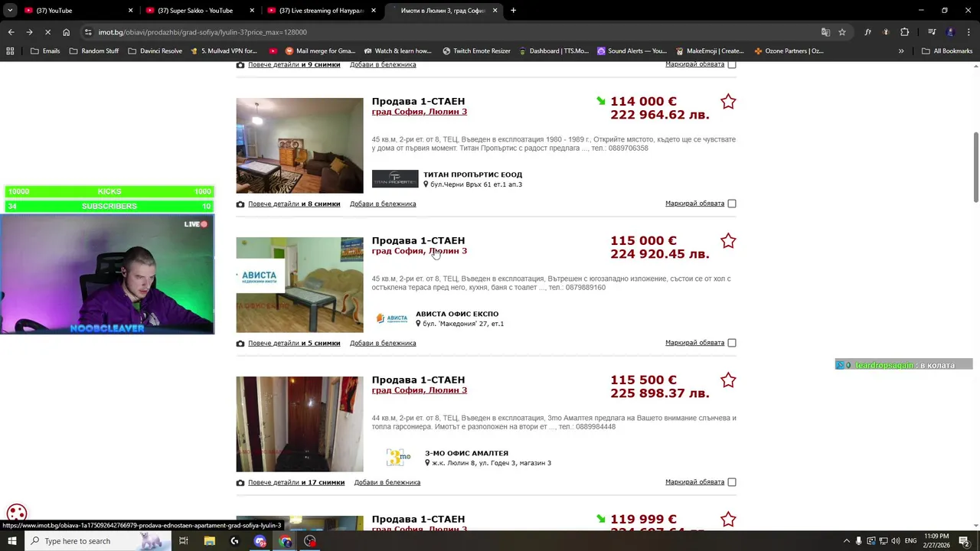Open Davinci Resolve bookmark folder

coord(155,51)
